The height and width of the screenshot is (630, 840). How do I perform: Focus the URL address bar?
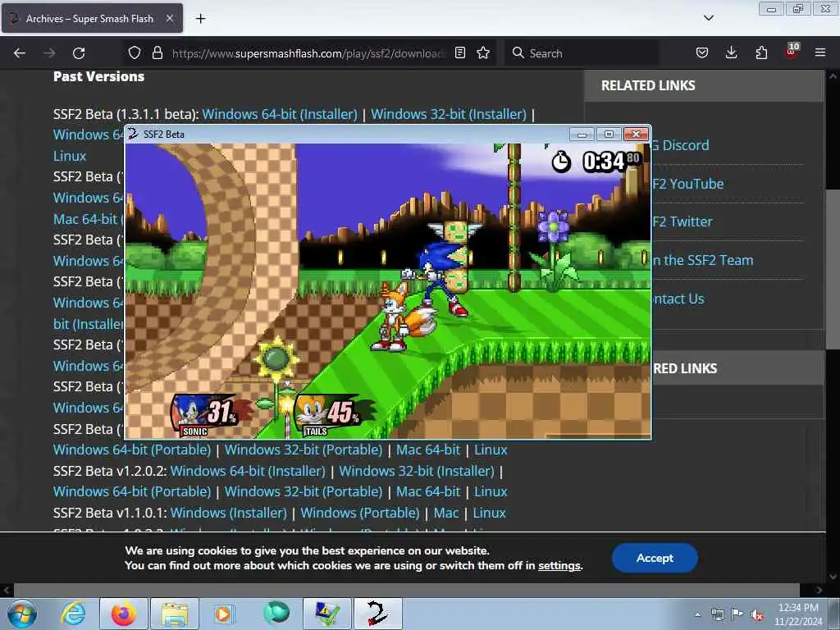coord(308,53)
